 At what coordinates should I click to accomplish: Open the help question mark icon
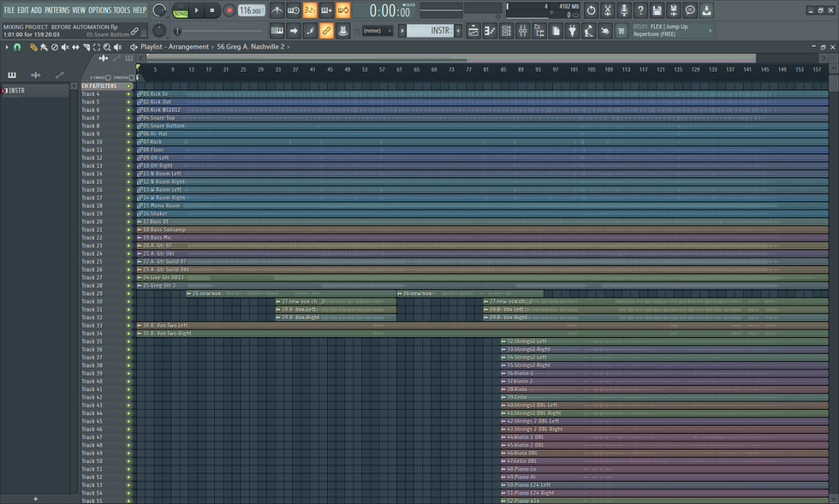[x=640, y=10]
